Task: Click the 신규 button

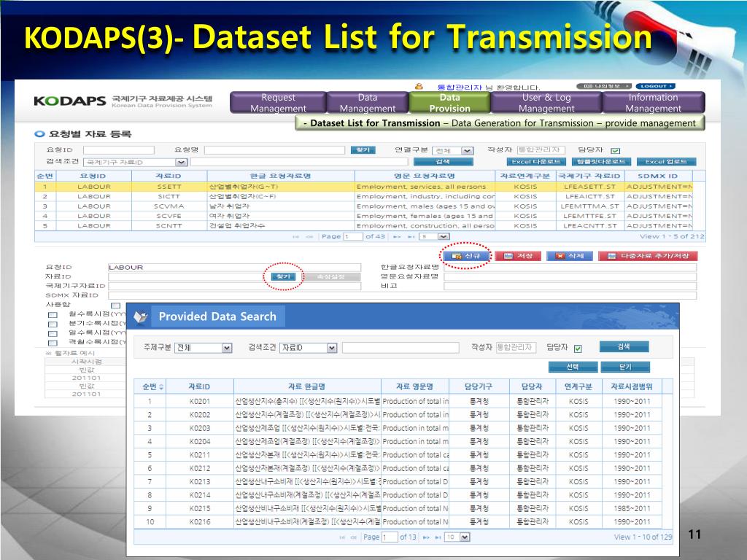Action: point(466,256)
